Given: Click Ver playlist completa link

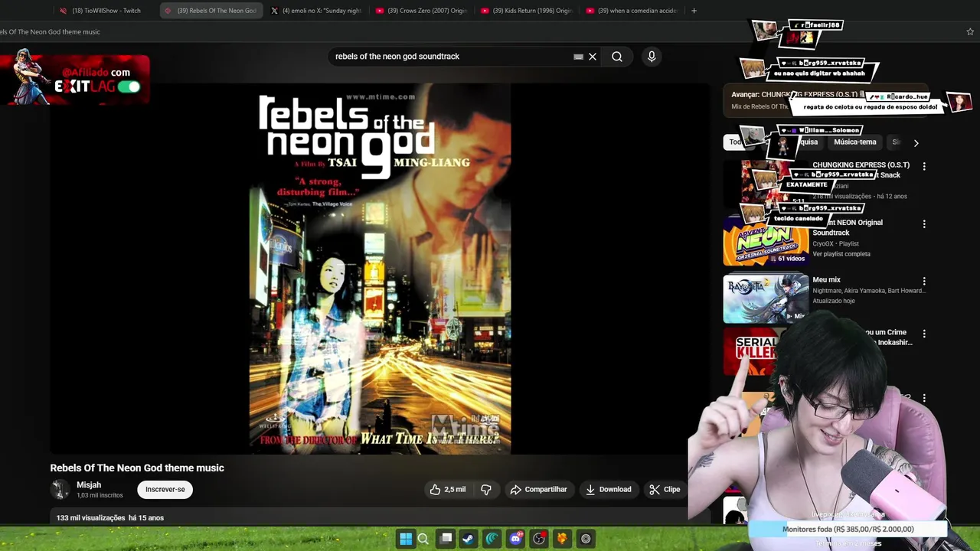Looking at the screenshot, I should (x=841, y=254).
